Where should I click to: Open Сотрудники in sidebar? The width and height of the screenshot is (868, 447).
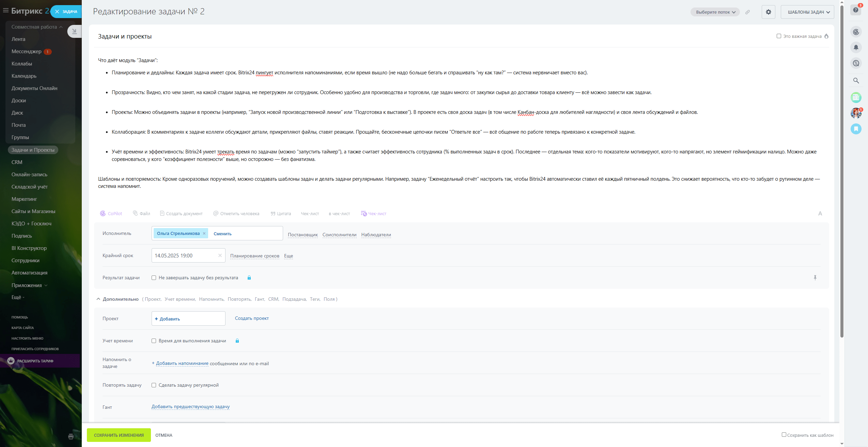pyautogui.click(x=25, y=260)
